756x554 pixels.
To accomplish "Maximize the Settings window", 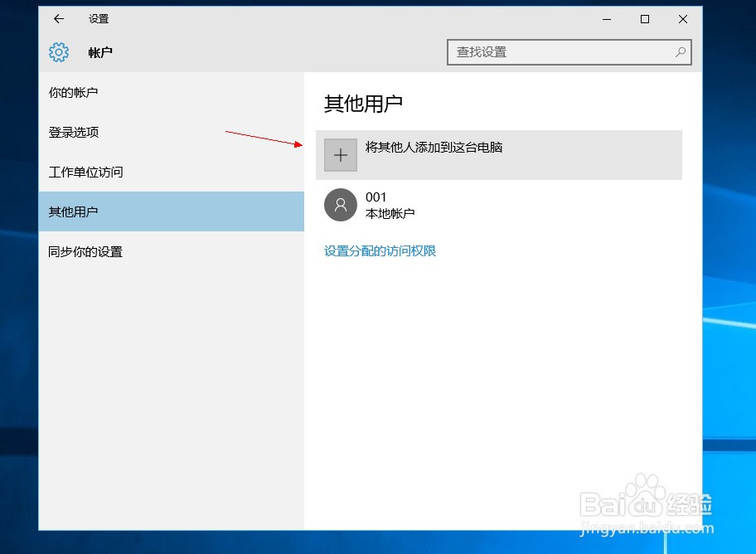I will [645, 19].
